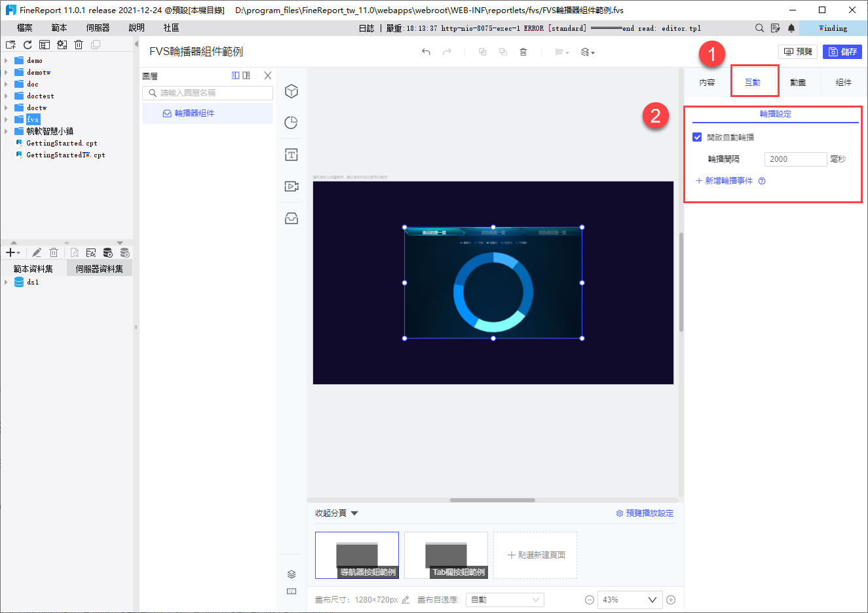This screenshot has width=868, height=613.
Task: Close the 圖層 layers panel
Action: click(267, 75)
